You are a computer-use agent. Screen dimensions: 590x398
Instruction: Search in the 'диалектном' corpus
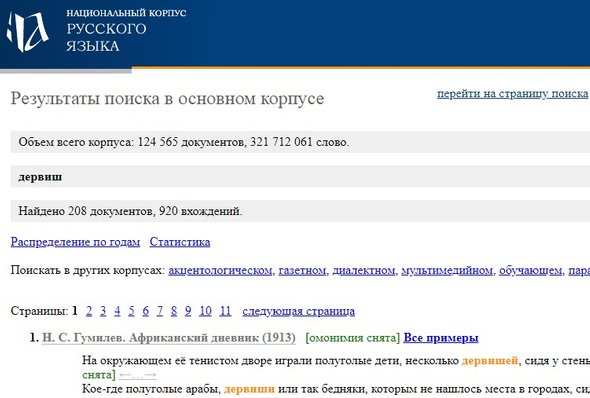pyautogui.click(x=364, y=270)
